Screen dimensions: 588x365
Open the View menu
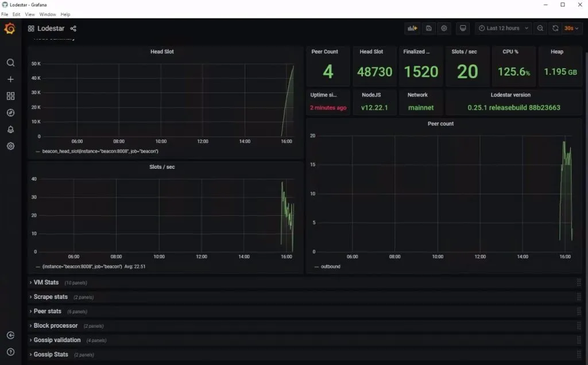click(x=30, y=14)
